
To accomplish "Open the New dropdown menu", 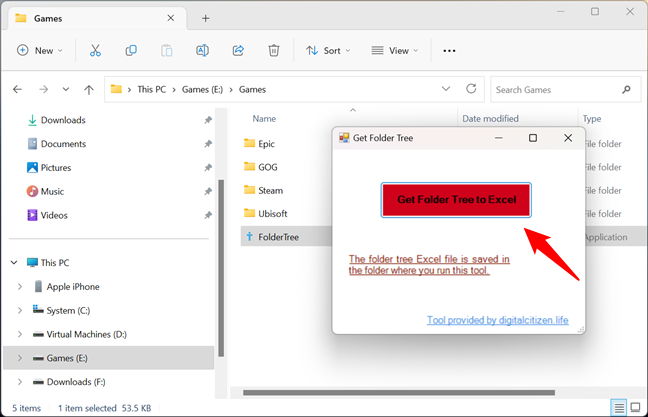I will tap(40, 50).
